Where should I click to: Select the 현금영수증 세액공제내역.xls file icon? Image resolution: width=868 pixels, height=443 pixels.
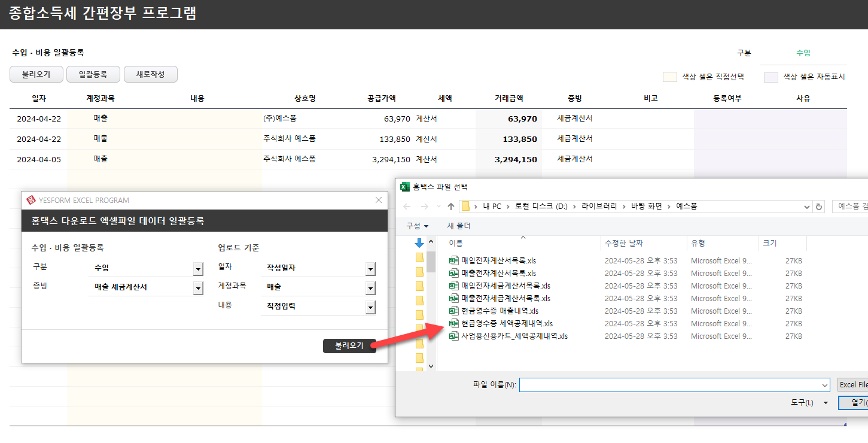tap(453, 323)
